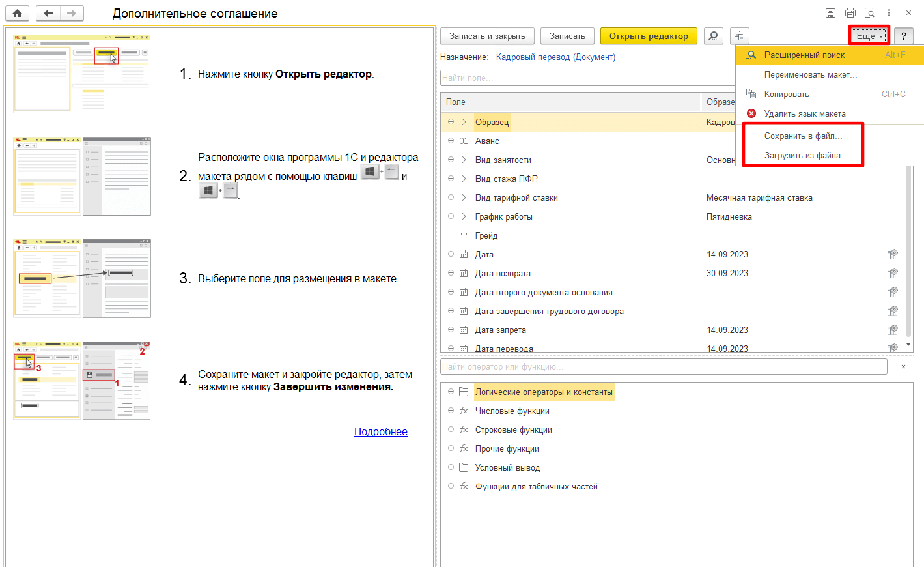
Task: Choose Копировать in the Еще menu
Action: (830, 94)
